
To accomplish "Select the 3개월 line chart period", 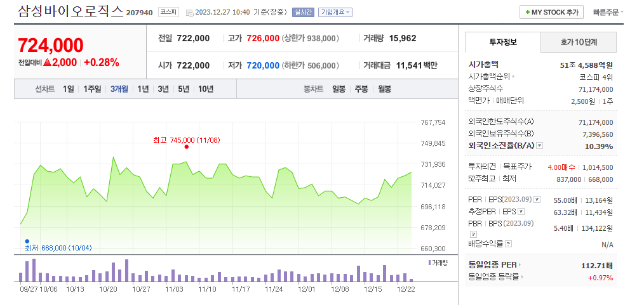I will (119, 89).
